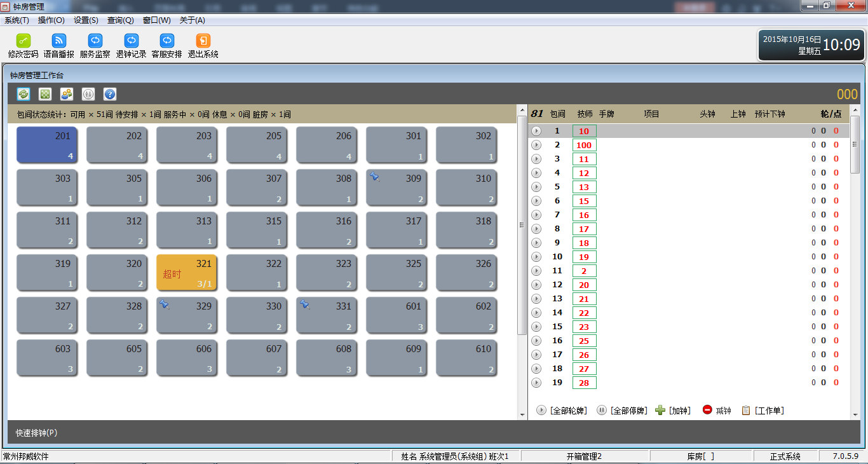This screenshot has height=464, width=868.
Task: Click the red minus 减钟 icon
Action: [x=707, y=410]
